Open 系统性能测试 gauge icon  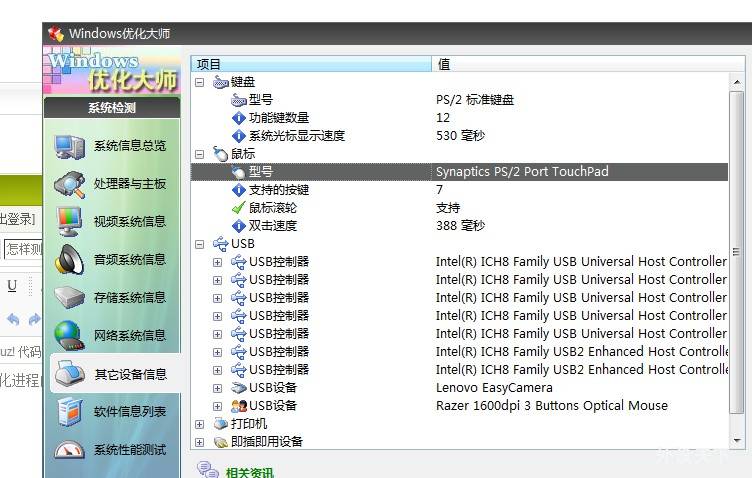69,450
